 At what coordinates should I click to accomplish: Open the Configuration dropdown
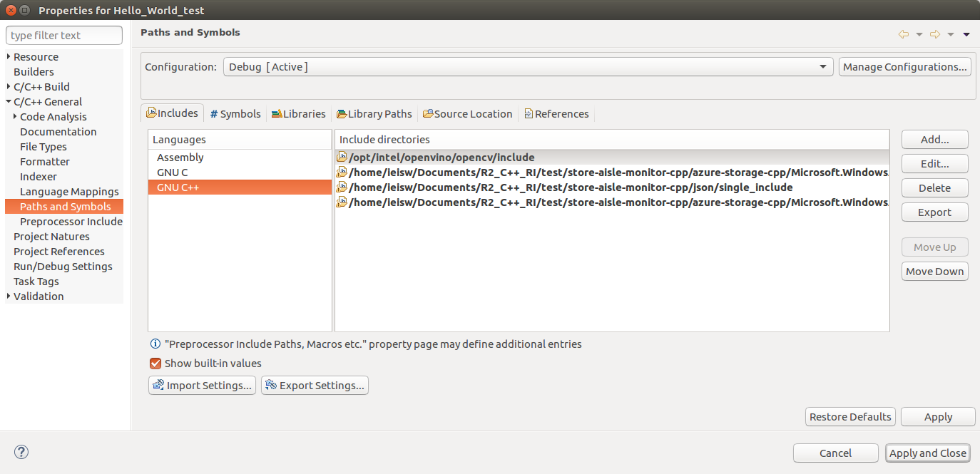point(528,66)
